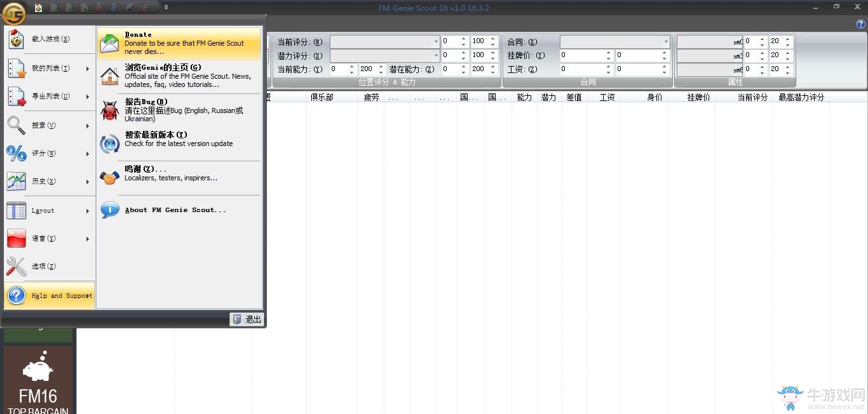Open the attribute combo labeled em6
This screenshot has width=868, height=414.
710,69
